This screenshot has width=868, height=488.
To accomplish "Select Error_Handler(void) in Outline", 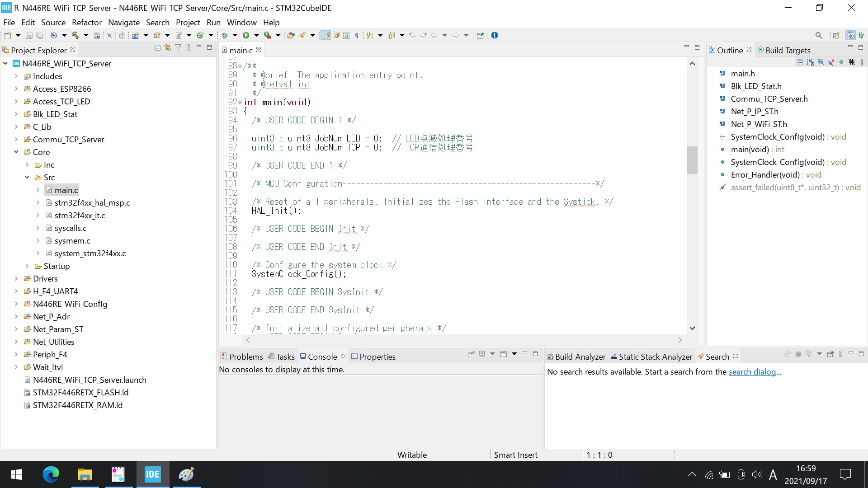I will point(776,175).
